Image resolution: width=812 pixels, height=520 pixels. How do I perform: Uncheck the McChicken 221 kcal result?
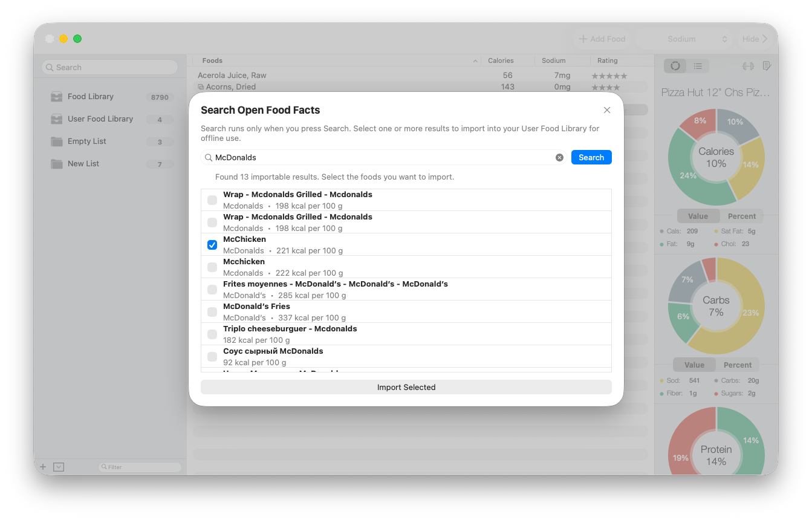coord(212,245)
